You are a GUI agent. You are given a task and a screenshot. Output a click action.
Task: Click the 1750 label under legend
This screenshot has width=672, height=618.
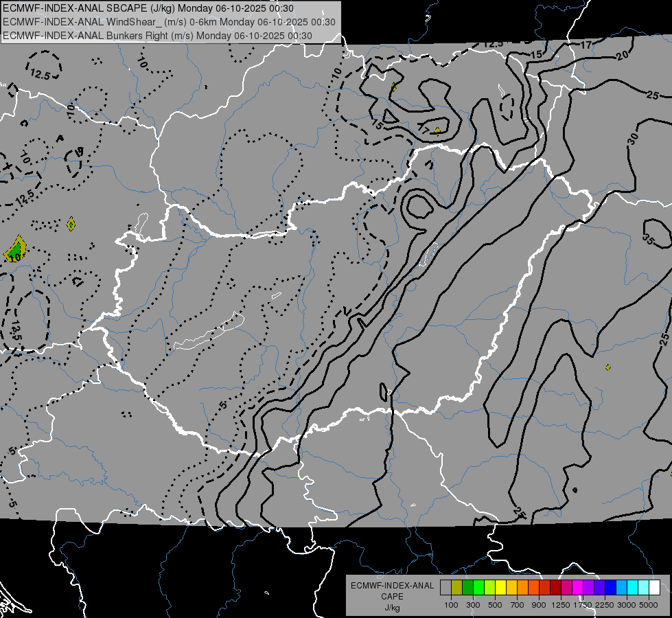tap(583, 605)
